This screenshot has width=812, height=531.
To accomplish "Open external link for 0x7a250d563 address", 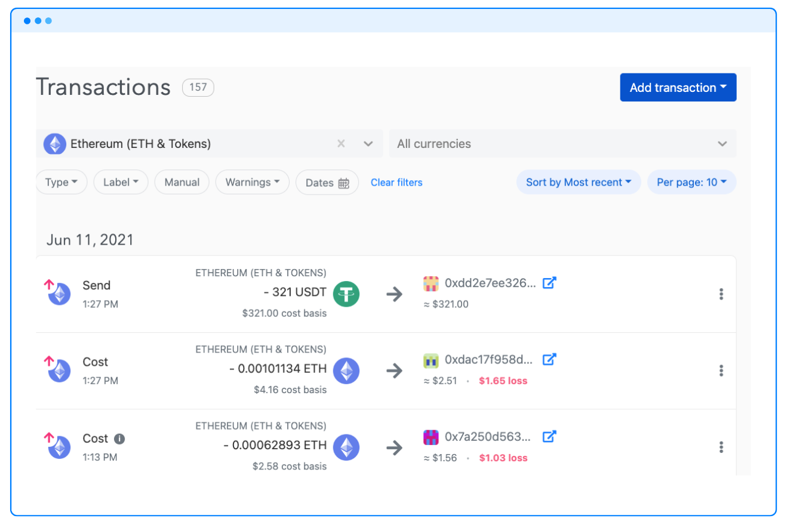I will [549, 436].
